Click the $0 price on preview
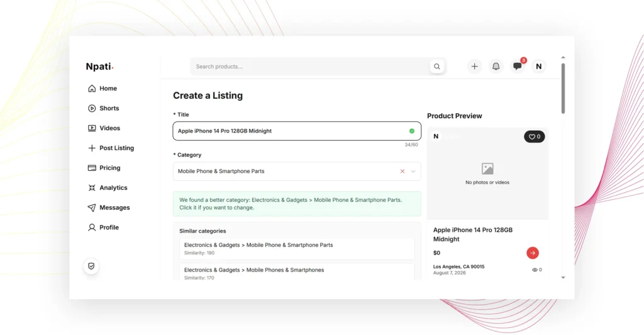This screenshot has width=644, height=335. pyautogui.click(x=436, y=253)
